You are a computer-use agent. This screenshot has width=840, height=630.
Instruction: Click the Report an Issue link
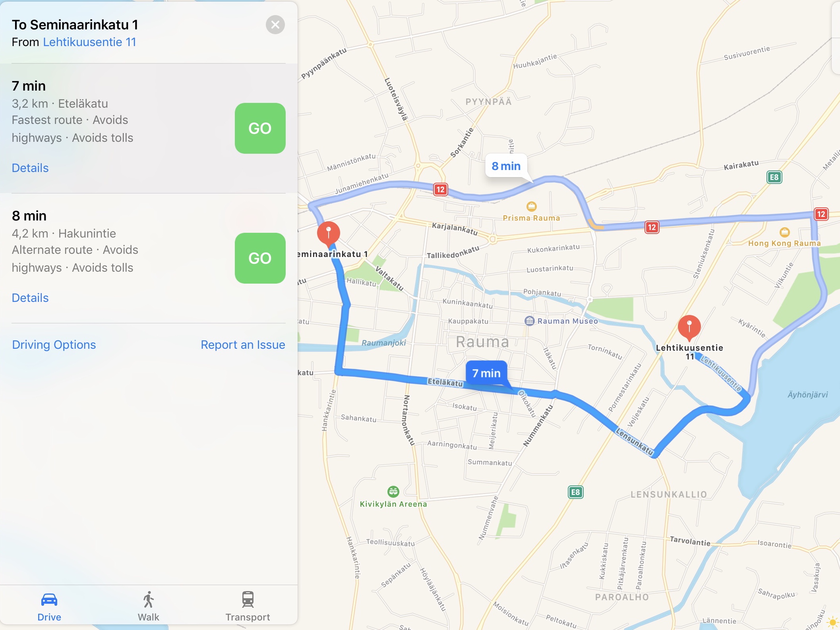point(243,345)
